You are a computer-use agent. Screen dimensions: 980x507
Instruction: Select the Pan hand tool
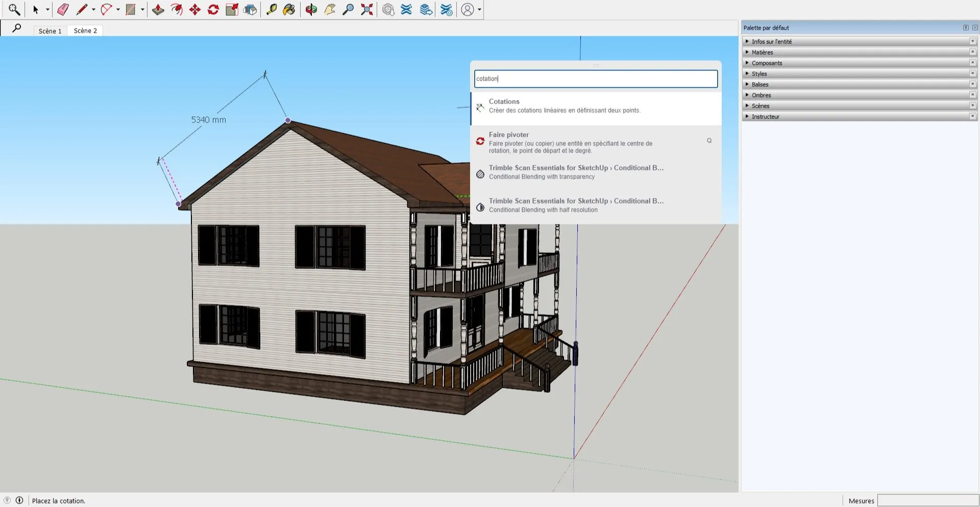point(330,9)
